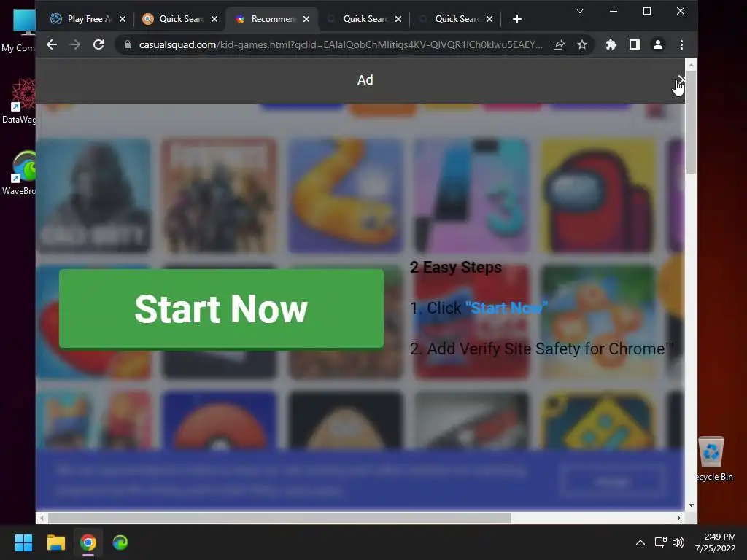Click the horizontal scrollbar thumb
Image resolution: width=747 pixels, height=560 pixels.
pyautogui.click(x=279, y=518)
